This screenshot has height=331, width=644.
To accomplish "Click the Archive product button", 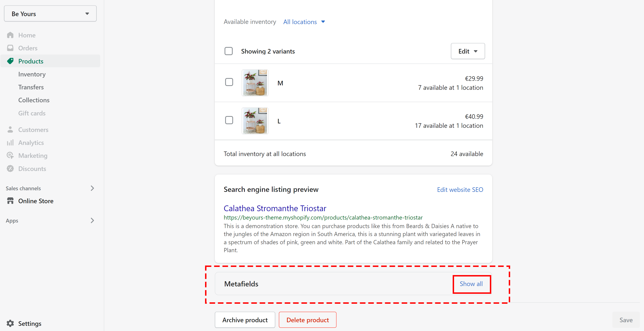I will [245, 320].
